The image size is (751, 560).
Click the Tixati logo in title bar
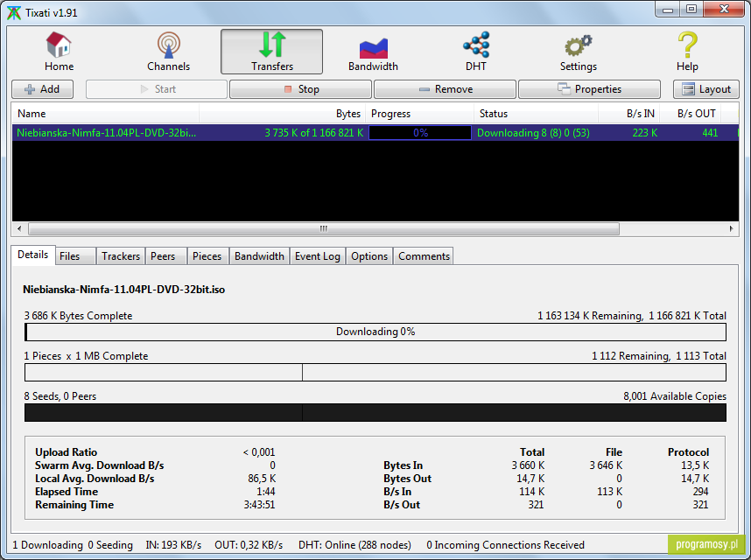(14, 13)
